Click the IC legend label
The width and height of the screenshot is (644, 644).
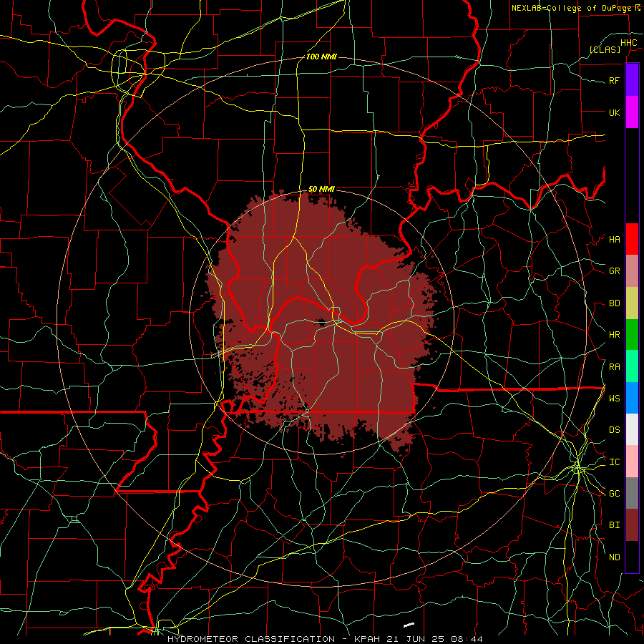(614, 462)
